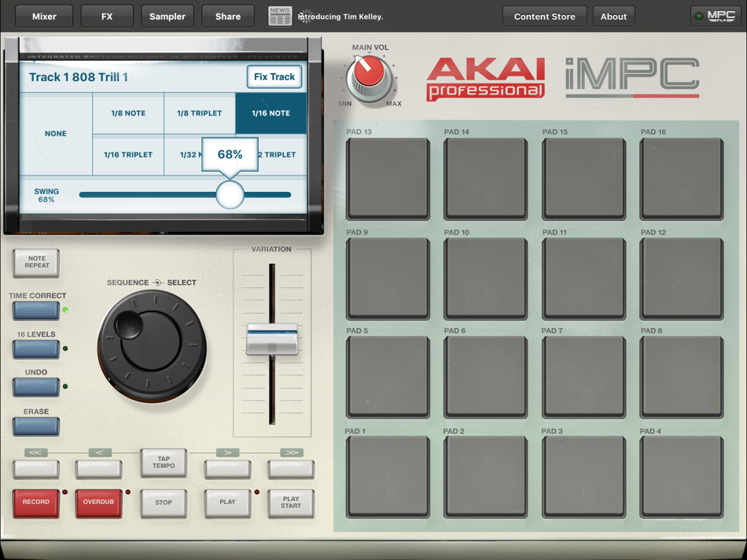Open the Mixer view
The width and height of the screenshot is (747, 560).
click(43, 16)
